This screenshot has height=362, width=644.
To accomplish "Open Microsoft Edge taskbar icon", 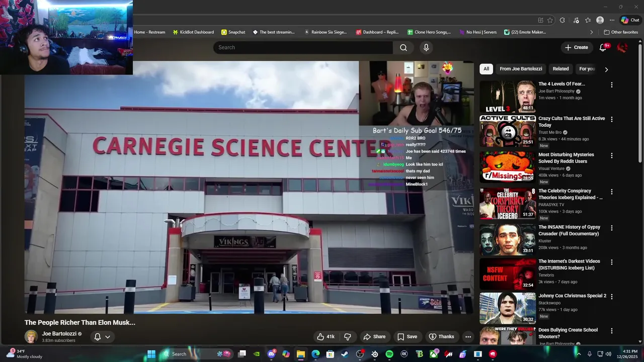I will (x=315, y=354).
